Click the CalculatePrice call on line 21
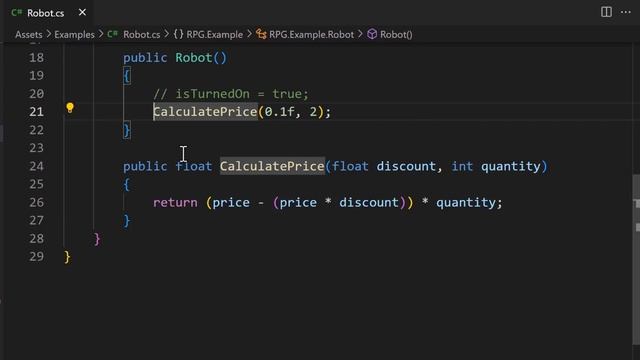The height and width of the screenshot is (360, 640). point(205,112)
